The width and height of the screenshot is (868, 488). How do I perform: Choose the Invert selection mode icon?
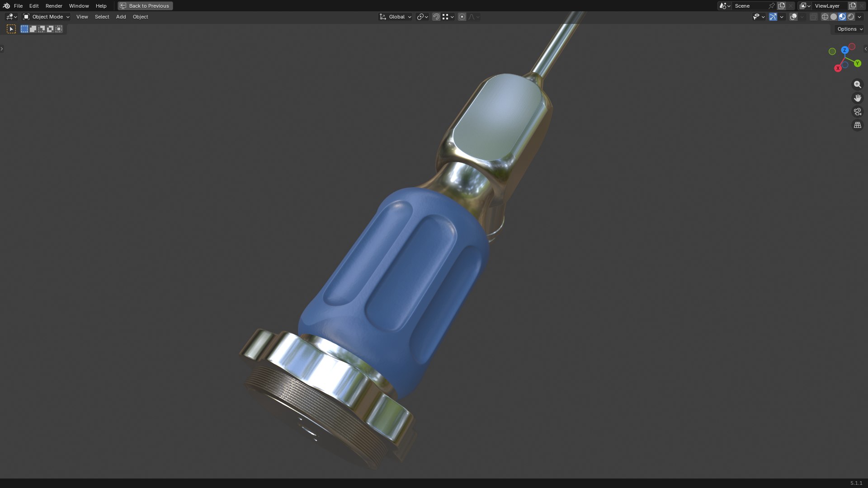tap(50, 29)
